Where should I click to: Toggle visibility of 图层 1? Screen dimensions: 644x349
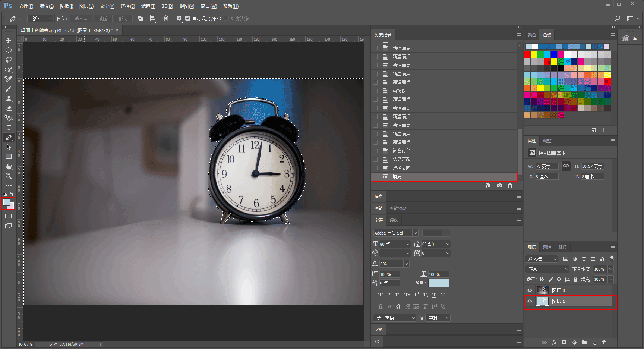[x=530, y=301]
